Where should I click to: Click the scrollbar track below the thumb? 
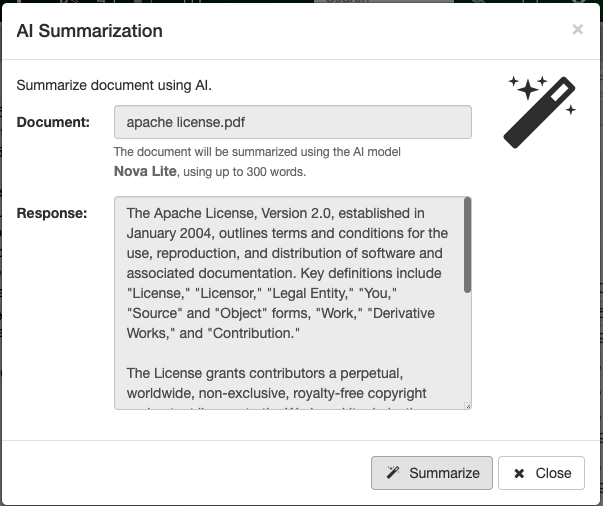467,350
